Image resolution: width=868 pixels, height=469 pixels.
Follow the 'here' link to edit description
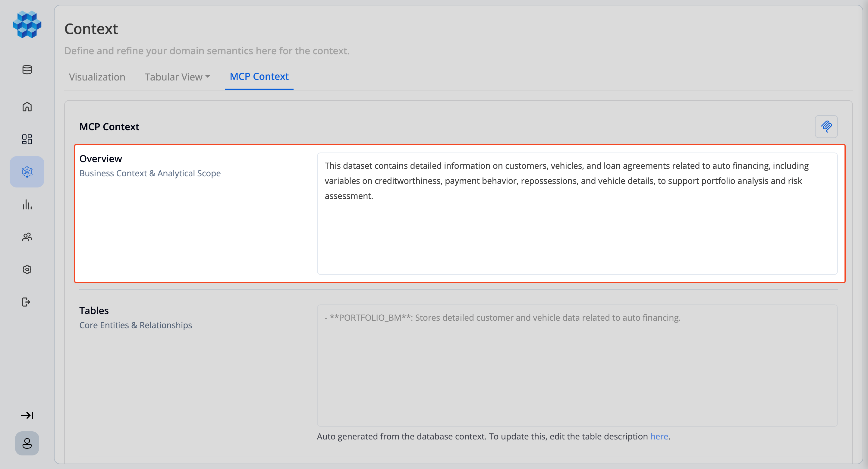tap(659, 436)
